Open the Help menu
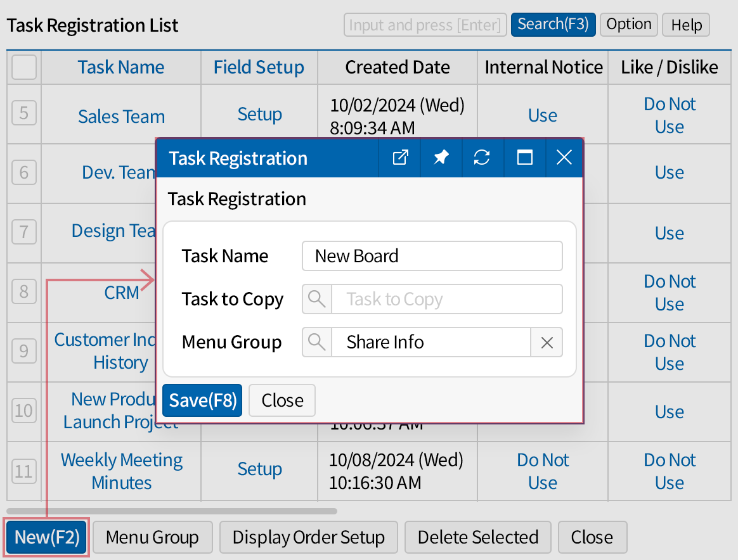The height and width of the screenshot is (560, 738). coord(685,25)
